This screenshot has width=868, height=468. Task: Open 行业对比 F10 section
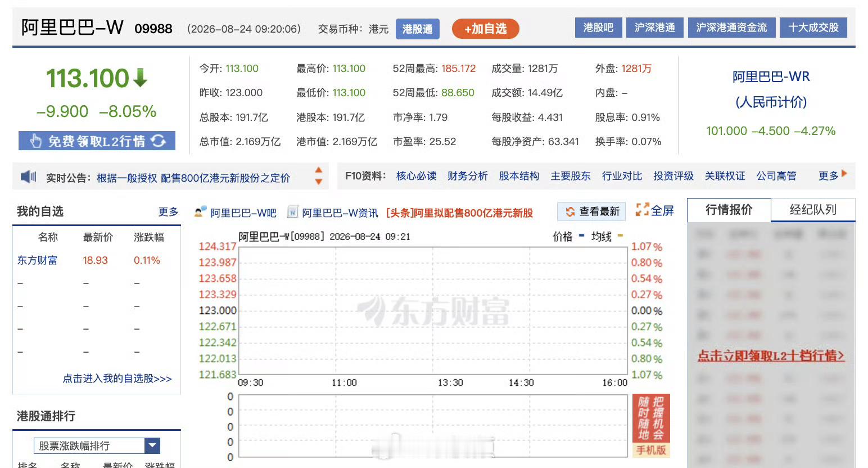[622, 176]
